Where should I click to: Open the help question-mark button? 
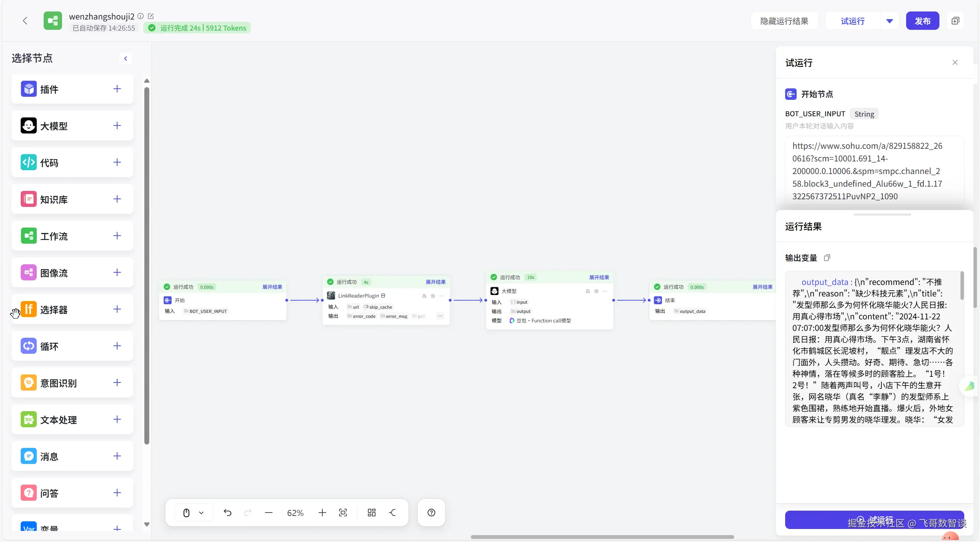tap(431, 513)
